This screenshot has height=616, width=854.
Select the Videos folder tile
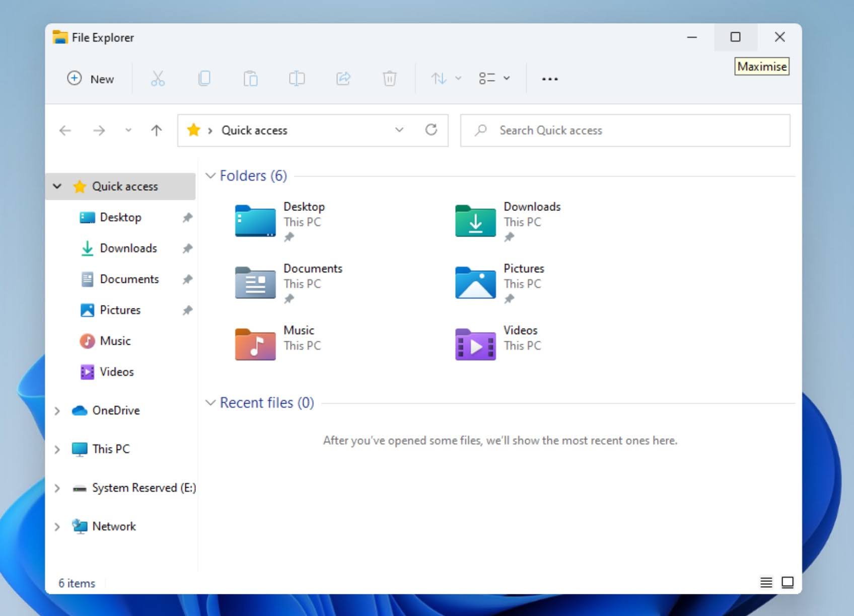coord(499,345)
